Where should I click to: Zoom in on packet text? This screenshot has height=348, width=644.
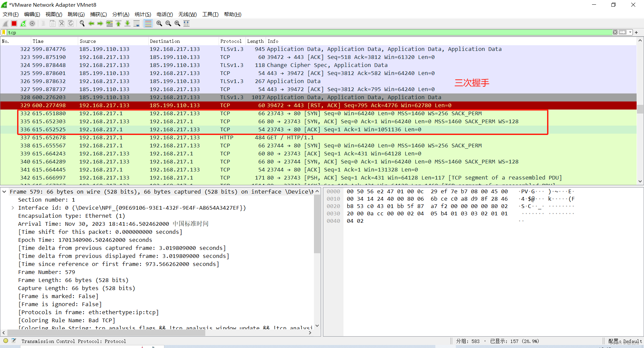pyautogui.click(x=159, y=23)
